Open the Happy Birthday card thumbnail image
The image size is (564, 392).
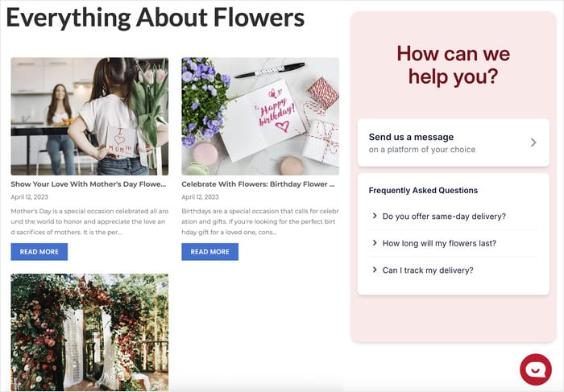tap(260, 116)
